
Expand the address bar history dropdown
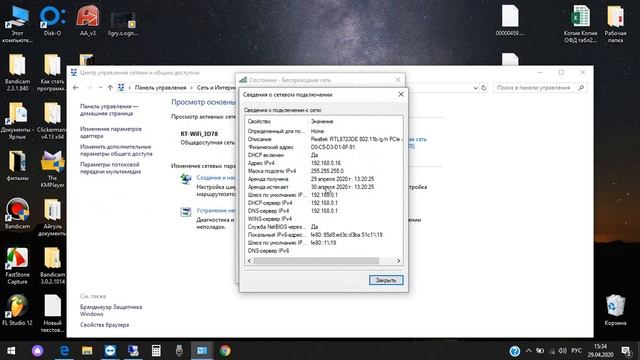pos(475,88)
